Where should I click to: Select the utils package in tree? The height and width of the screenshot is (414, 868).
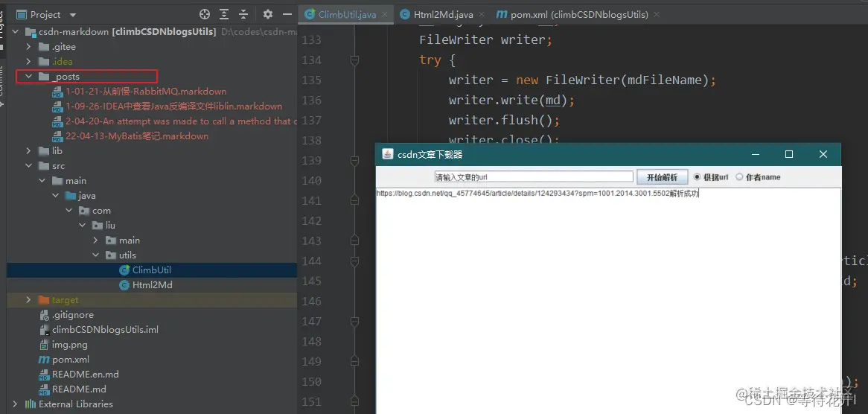pos(127,255)
